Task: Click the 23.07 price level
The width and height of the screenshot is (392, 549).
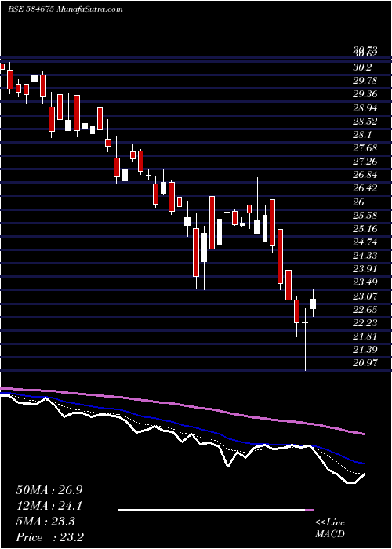Action: pyautogui.click(x=365, y=296)
